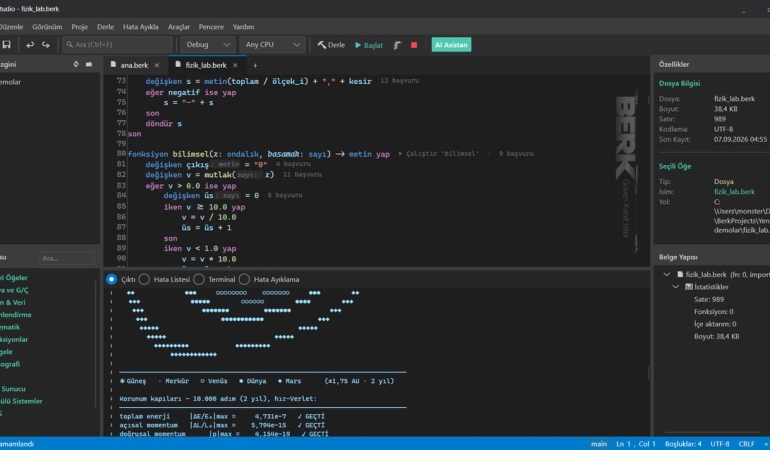Close the fizik_lab.berk tab
Screen dimensions: 770x450
click(235, 65)
